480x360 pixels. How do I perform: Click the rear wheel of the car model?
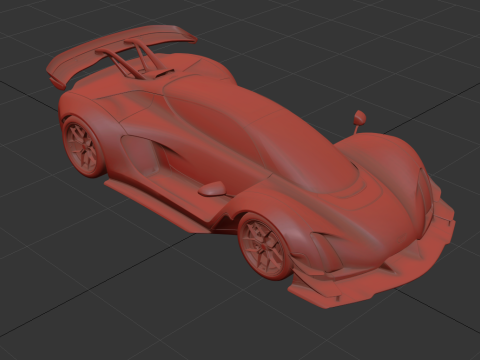pos(83,147)
